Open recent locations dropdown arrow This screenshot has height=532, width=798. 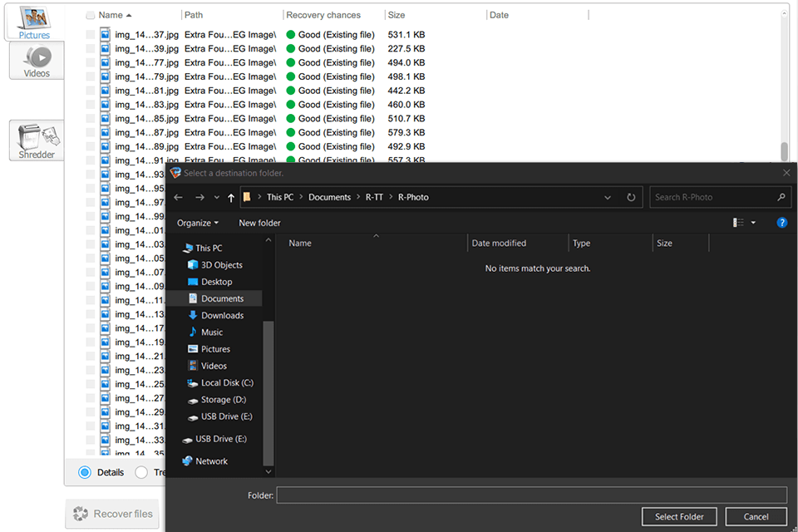coord(217,198)
